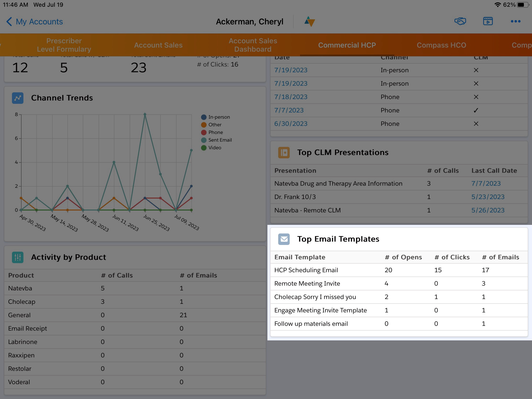Toggle Video color dot in legend

coord(204,148)
